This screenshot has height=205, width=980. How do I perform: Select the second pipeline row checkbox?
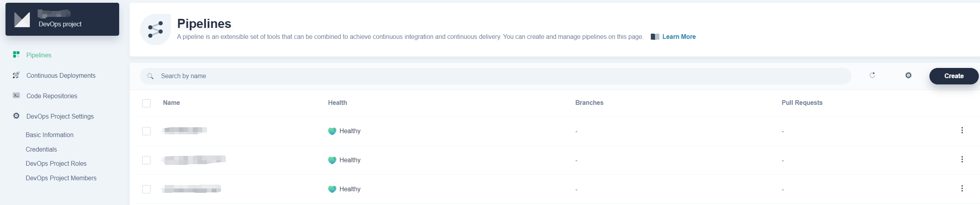point(146,160)
